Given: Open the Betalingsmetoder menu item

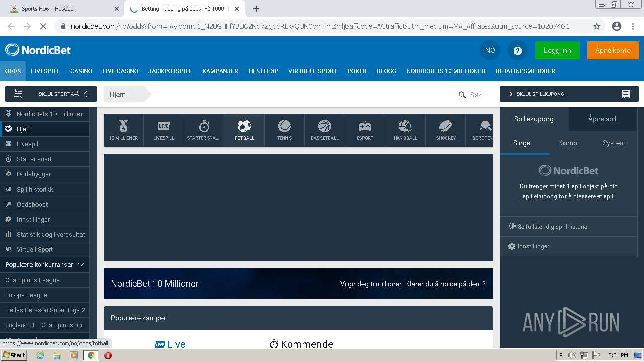Looking at the screenshot, I should click(x=525, y=71).
